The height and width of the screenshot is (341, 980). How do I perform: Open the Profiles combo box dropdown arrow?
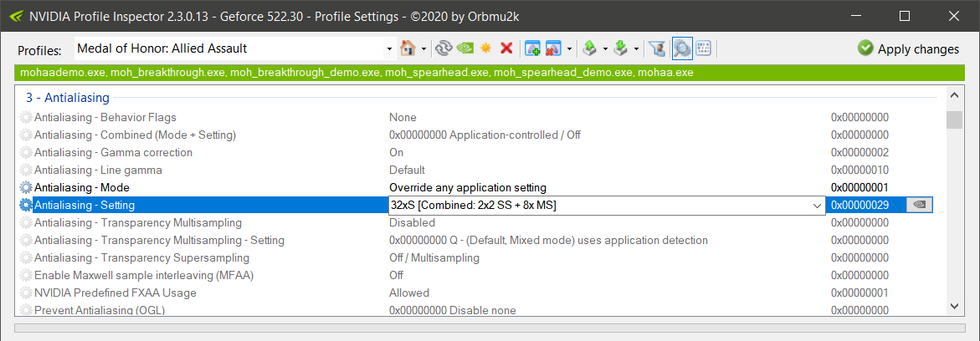(390, 48)
